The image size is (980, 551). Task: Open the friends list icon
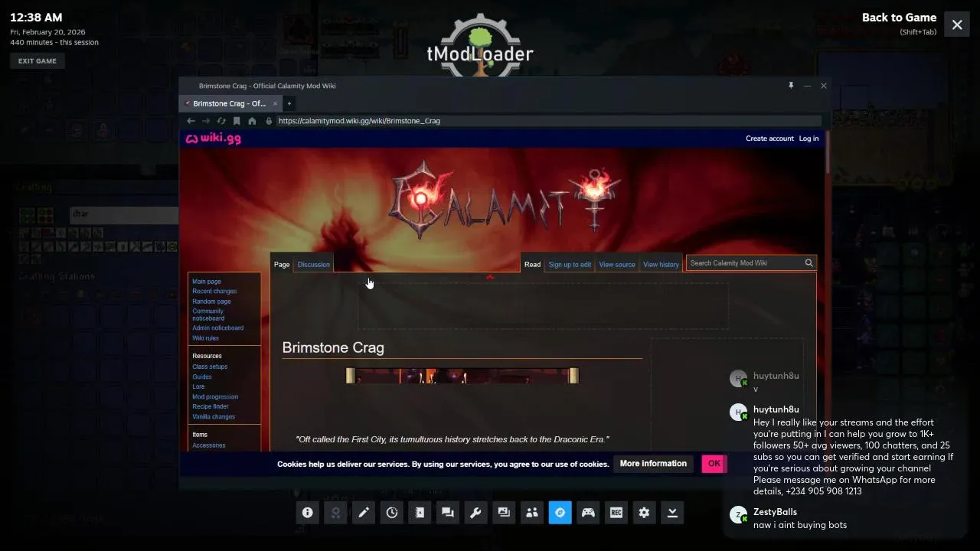[x=532, y=513]
